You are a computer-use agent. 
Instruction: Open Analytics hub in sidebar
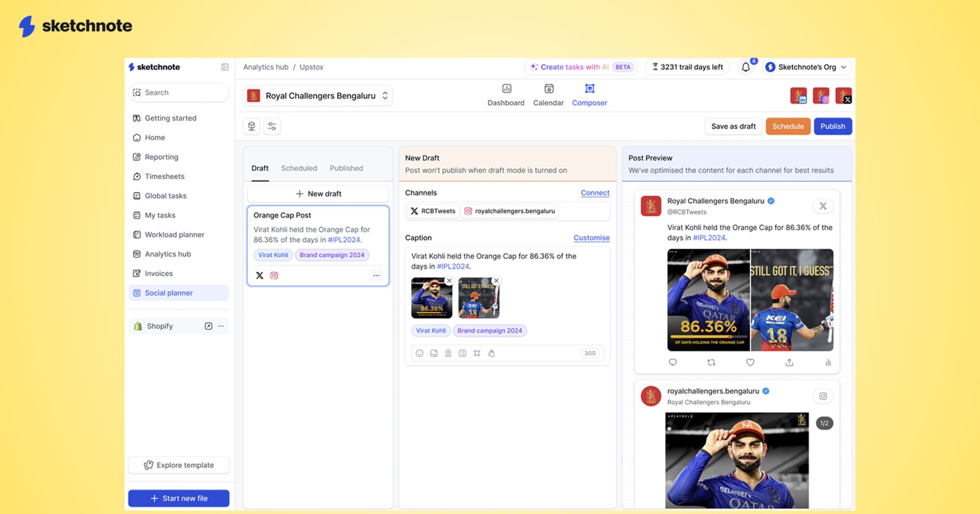(x=178, y=254)
